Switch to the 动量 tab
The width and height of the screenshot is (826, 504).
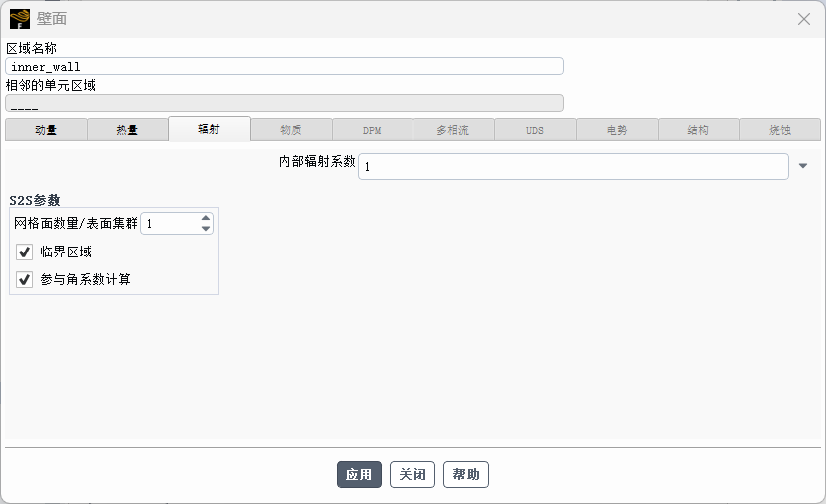coord(46,130)
